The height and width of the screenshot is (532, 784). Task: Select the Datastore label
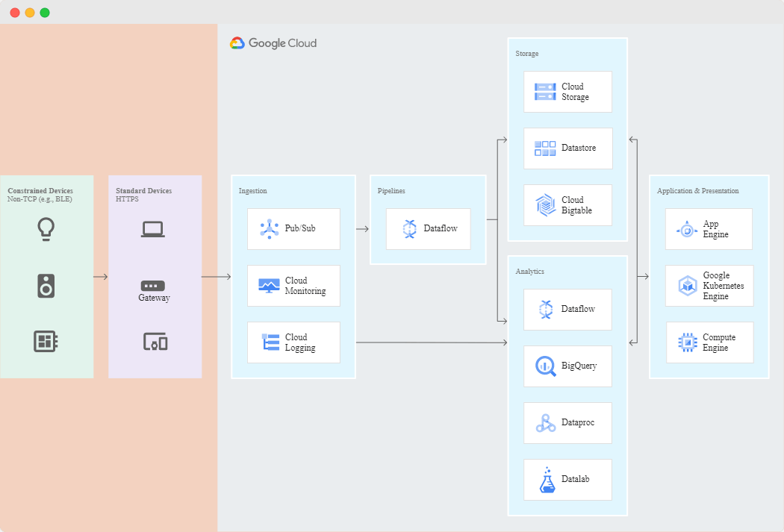click(x=579, y=148)
